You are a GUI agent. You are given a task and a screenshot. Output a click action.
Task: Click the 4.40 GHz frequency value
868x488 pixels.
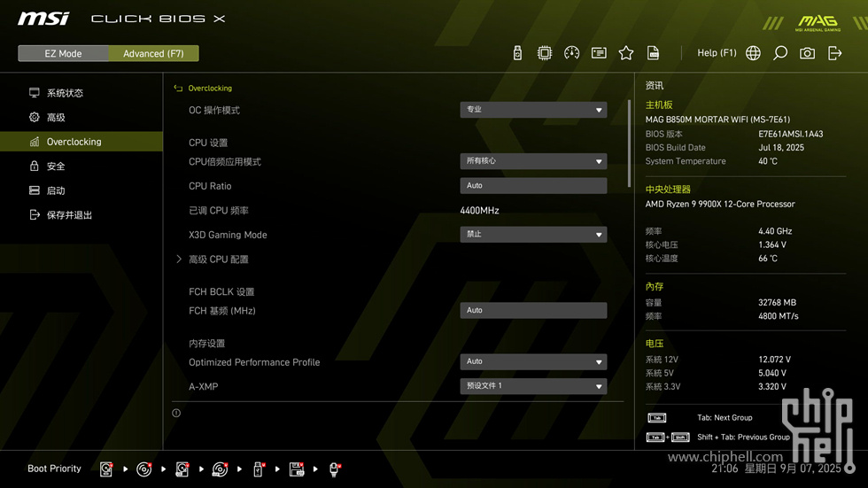point(775,231)
